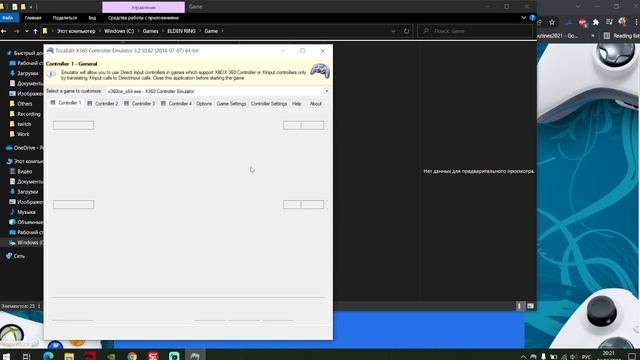
Task: Click the РУС language indicator
Action: [586, 357]
